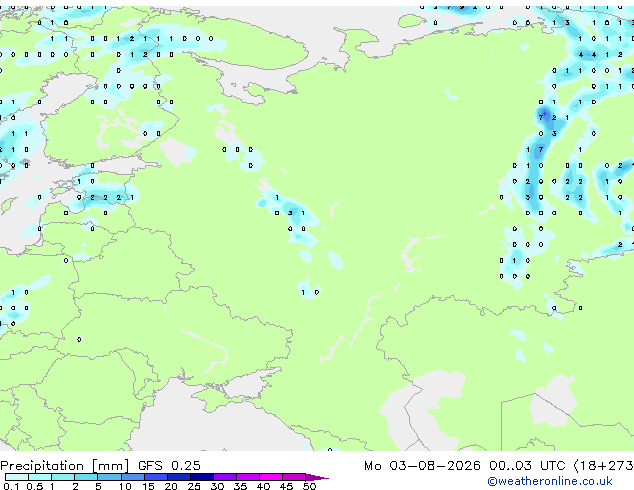634x490 pixels.
Task: Select the 5 to 10 mm legend color
Action: pos(109,477)
